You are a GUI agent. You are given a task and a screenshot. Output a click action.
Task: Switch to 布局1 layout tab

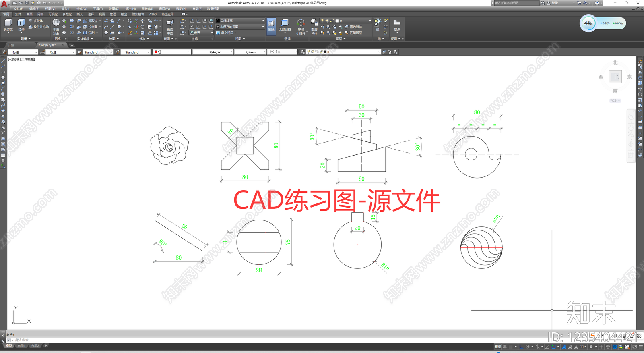pyautogui.click(x=21, y=346)
